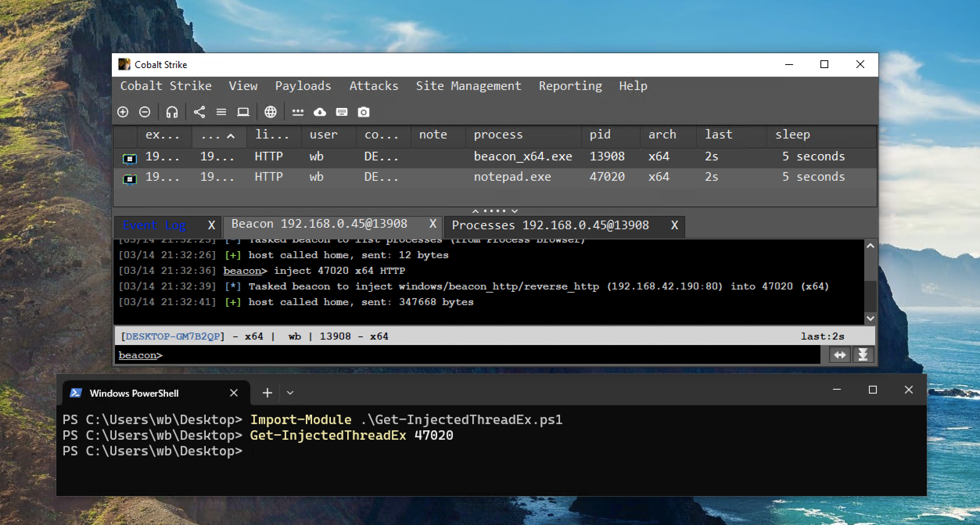This screenshot has height=525, width=980.
Task: Open downloads via the cloud icon
Action: coord(320,112)
